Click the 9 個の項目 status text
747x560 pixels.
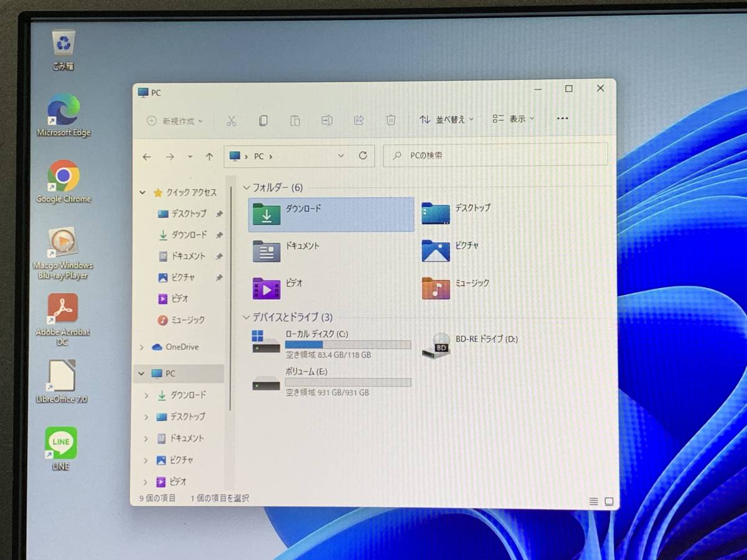[x=157, y=498]
